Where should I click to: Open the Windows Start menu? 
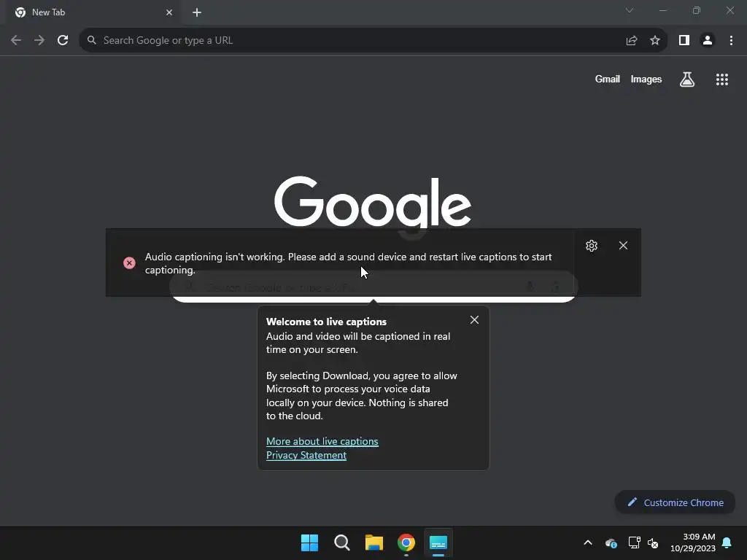309,542
